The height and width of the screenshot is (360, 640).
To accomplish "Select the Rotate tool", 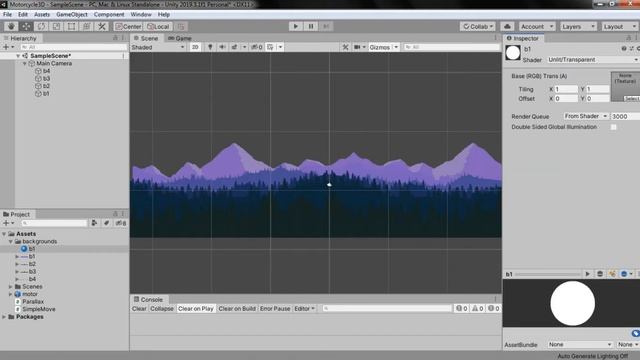I will 41,27.
